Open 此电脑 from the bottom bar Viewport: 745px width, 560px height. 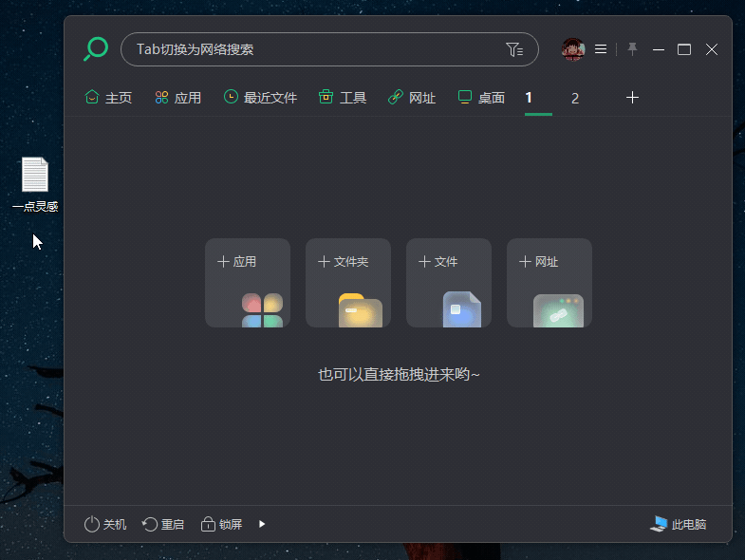678,524
